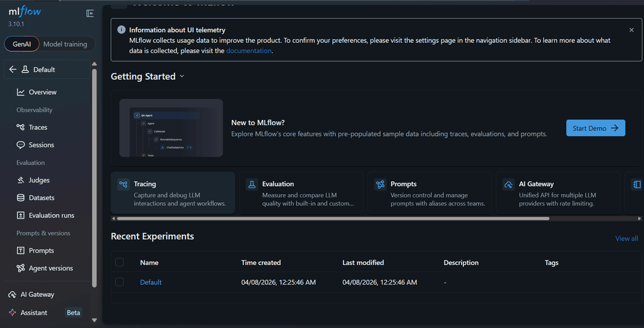Image resolution: width=644 pixels, height=328 pixels.
Task: Click the Prompts text icon
Action: tap(20, 250)
